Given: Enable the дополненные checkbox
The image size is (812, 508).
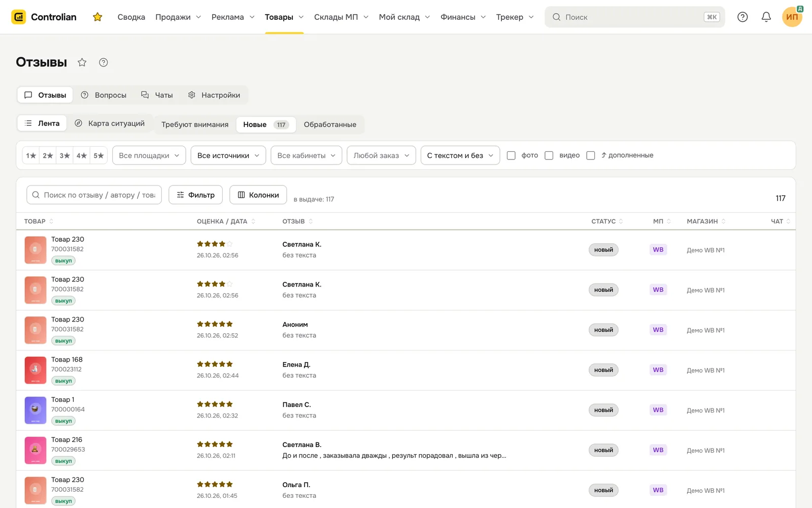Looking at the screenshot, I should pos(590,155).
